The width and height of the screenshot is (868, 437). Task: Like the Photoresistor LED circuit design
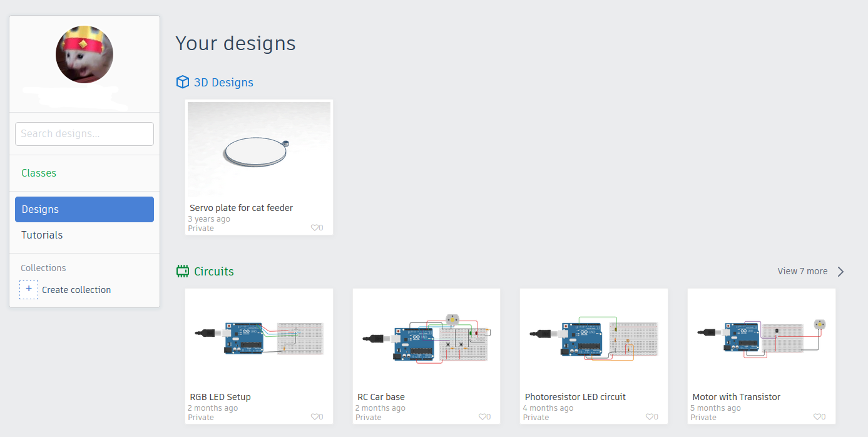tap(650, 417)
